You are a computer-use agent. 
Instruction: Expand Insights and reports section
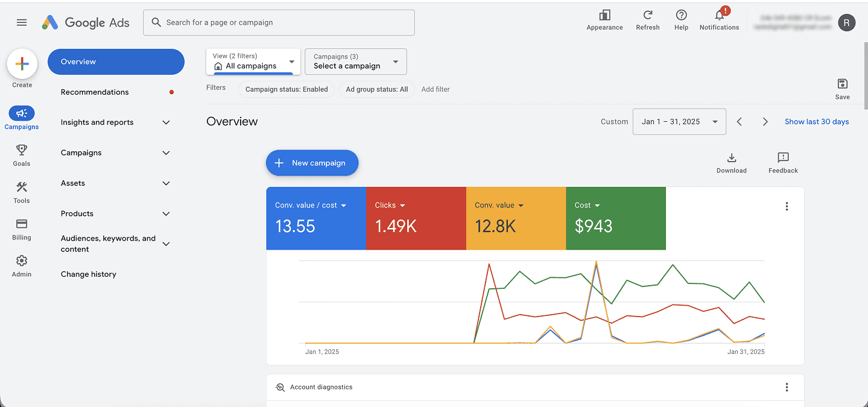(x=166, y=122)
